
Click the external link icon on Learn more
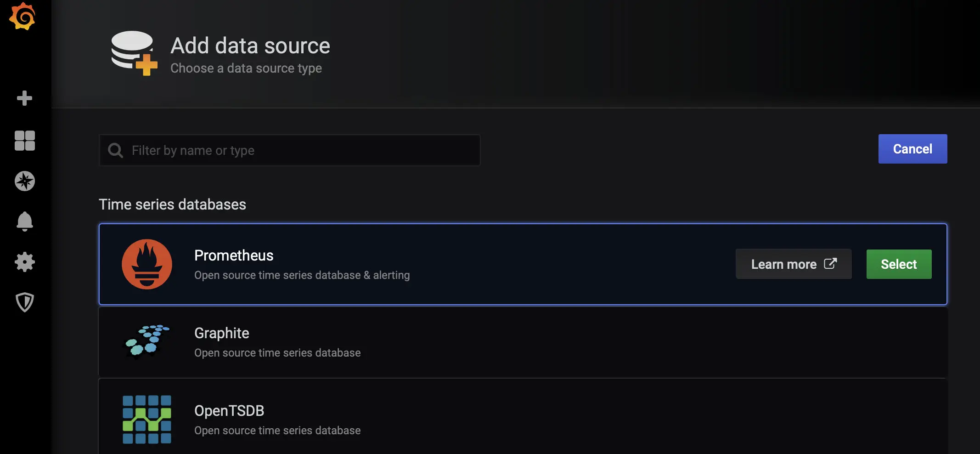pyautogui.click(x=830, y=264)
